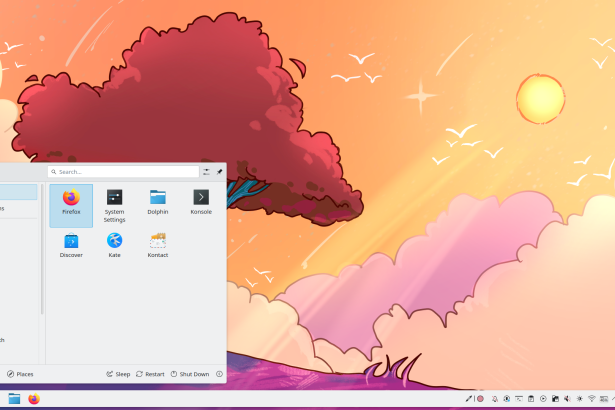
Task: Click into the launcher Search field
Action: pos(124,172)
